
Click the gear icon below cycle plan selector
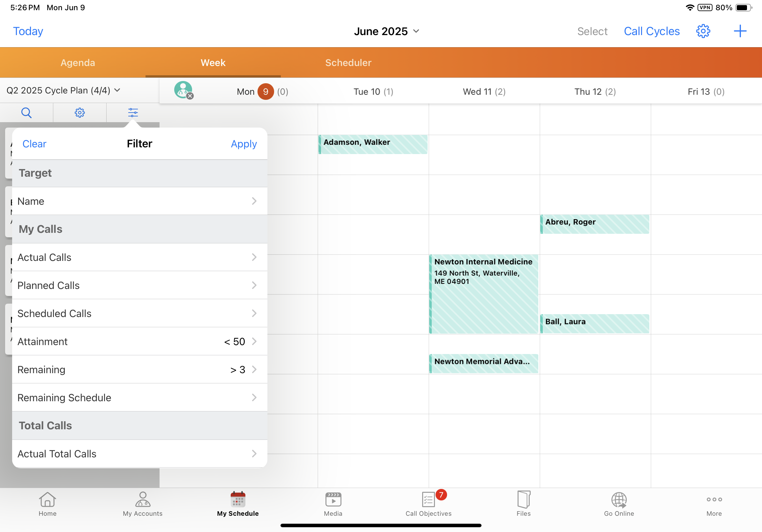tap(80, 113)
